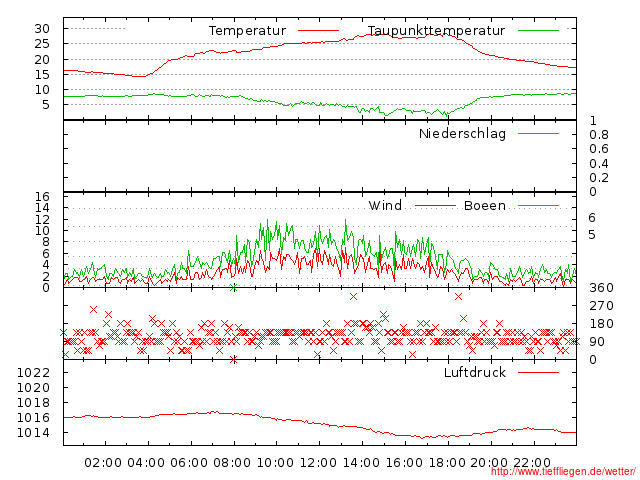Click the red Wind legend line

click(x=435, y=206)
